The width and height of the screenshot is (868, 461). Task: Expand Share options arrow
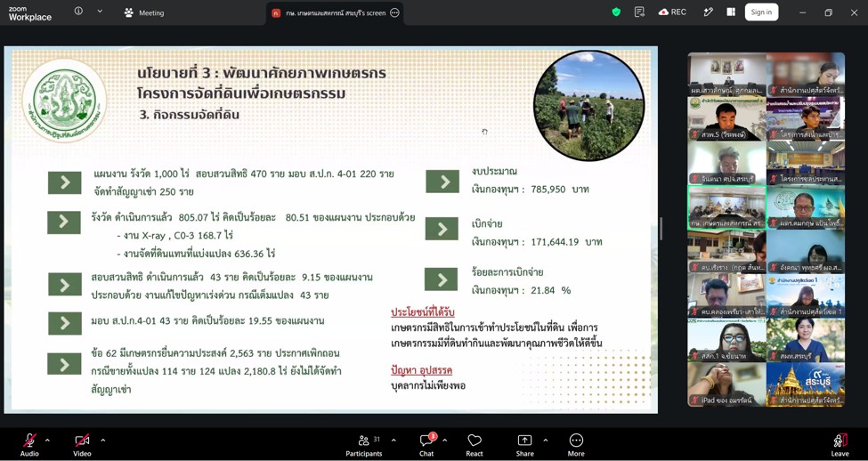(545, 441)
